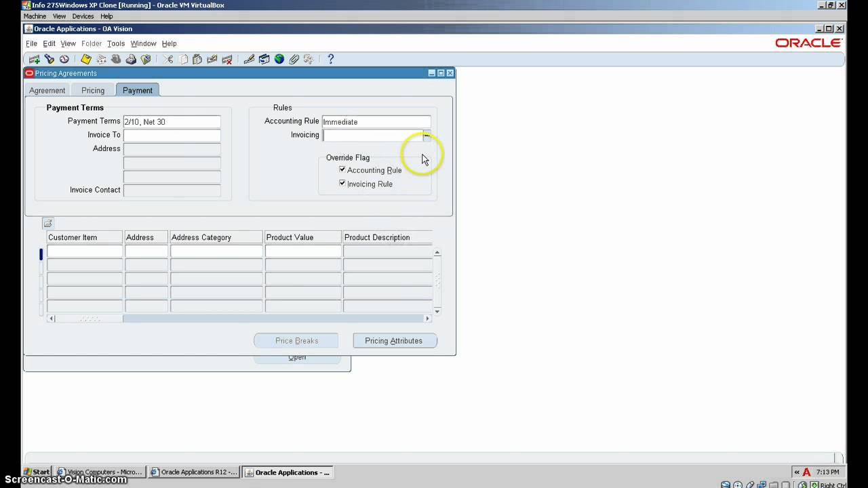Image resolution: width=868 pixels, height=488 pixels.
Task: Click the horizontal scrollbar right arrow in grid
Action: [x=427, y=319]
